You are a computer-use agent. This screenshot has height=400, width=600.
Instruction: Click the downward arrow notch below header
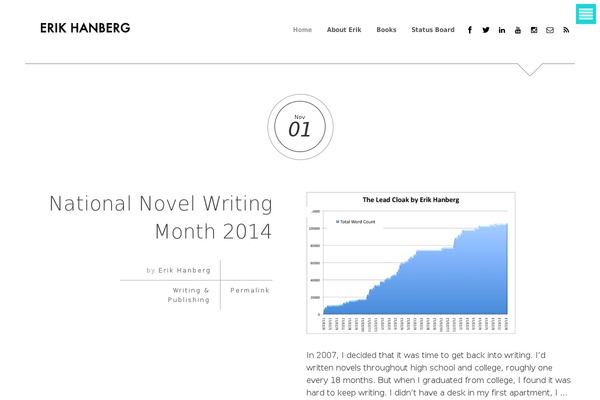530,69
